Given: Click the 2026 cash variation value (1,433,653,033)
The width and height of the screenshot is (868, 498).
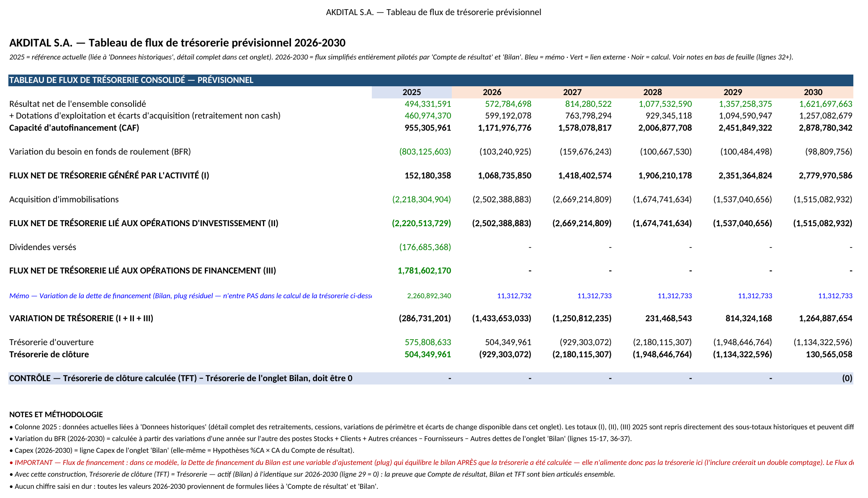Looking at the screenshot, I should [502, 318].
